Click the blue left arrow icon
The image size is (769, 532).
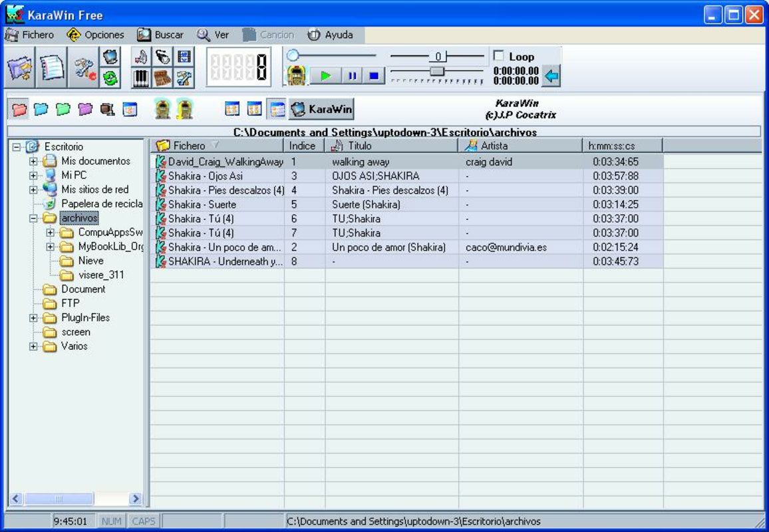(551, 76)
